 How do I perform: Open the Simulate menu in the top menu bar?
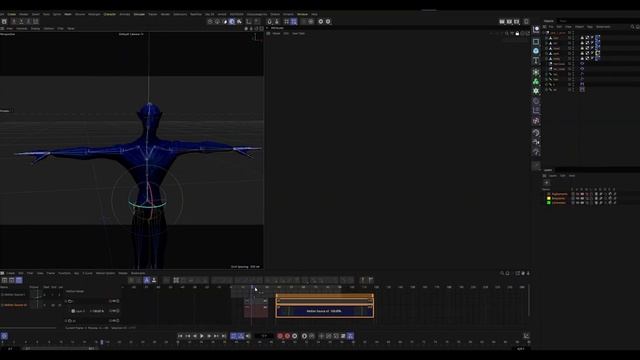139,14
